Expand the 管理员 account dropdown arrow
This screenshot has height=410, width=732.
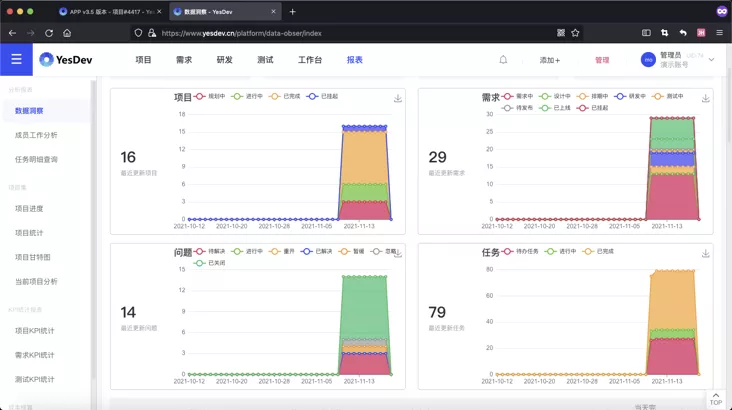click(711, 60)
